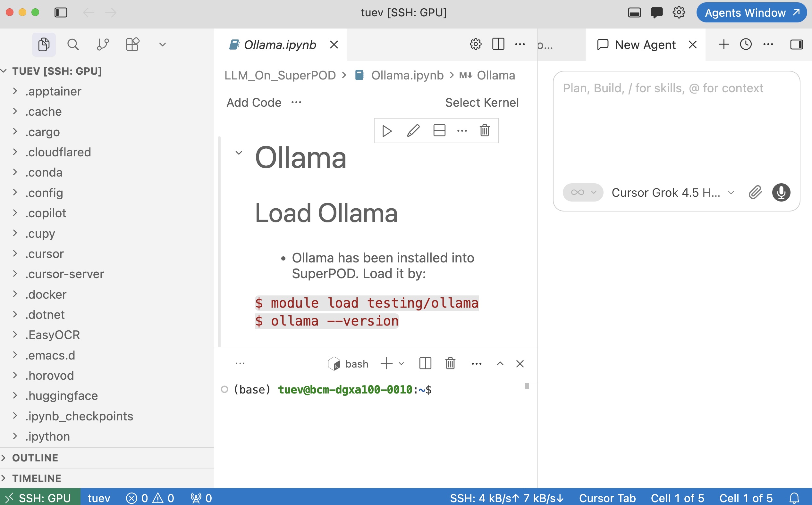Screen dimensions: 812x505
Task: Toggle the primary sidebar in title bar
Action: click(x=61, y=13)
